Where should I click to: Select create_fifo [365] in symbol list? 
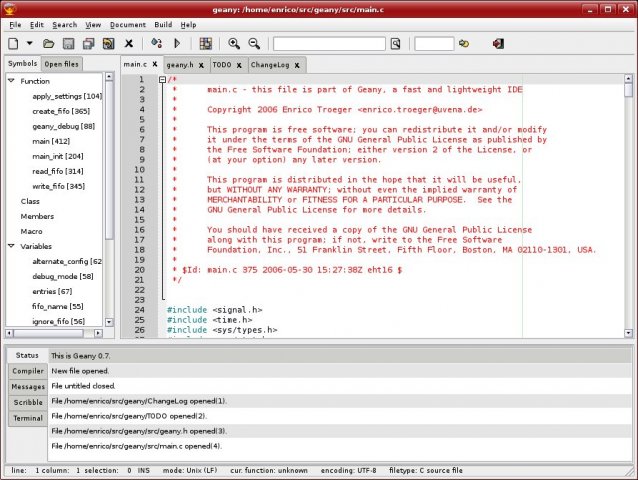(x=61, y=111)
